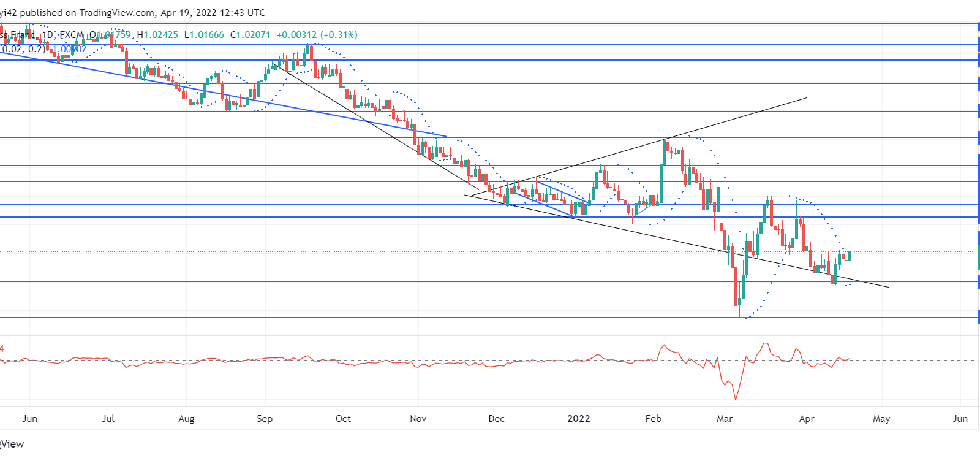Click the red "4" value label in the oscillator pane
Image resolution: width=980 pixels, height=458 pixels.
[2, 349]
